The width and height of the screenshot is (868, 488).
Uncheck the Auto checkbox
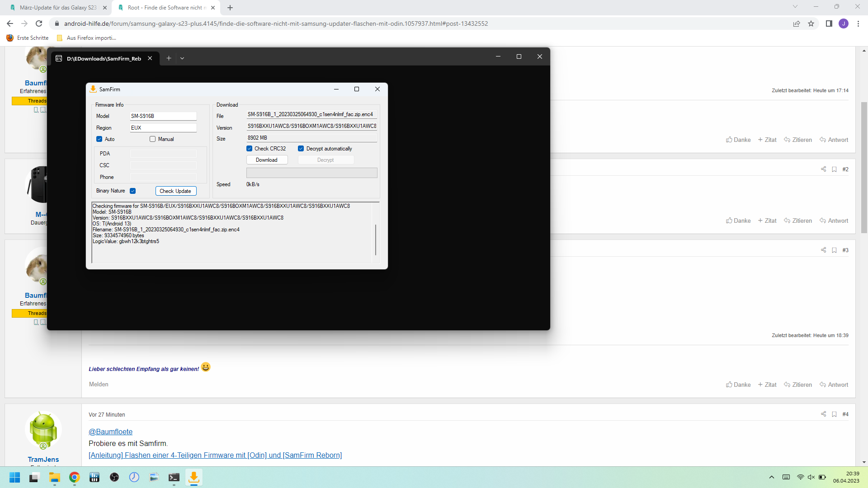[99, 139]
